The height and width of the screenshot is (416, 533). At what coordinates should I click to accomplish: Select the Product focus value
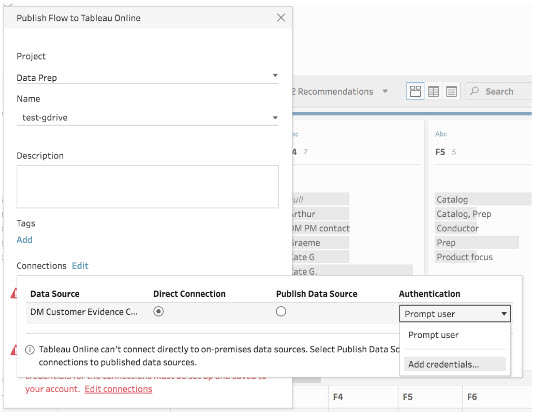464,257
